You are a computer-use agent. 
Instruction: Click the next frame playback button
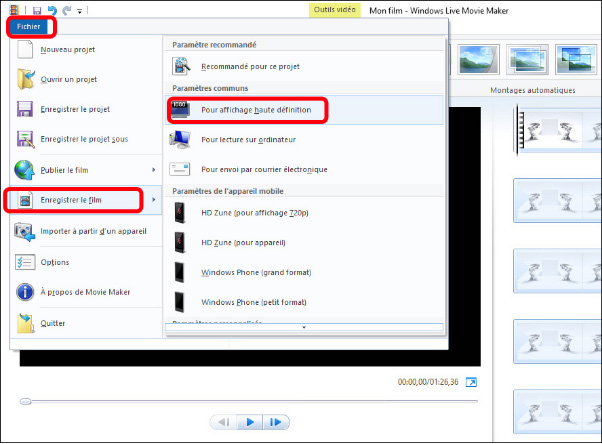point(276,422)
